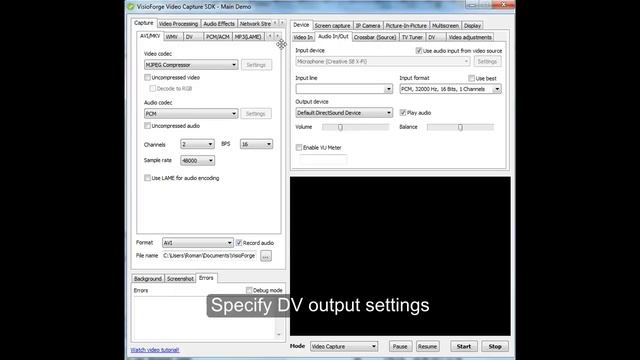
Task: Browse for file name with ellipsis button
Action: [x=266, y=256]
